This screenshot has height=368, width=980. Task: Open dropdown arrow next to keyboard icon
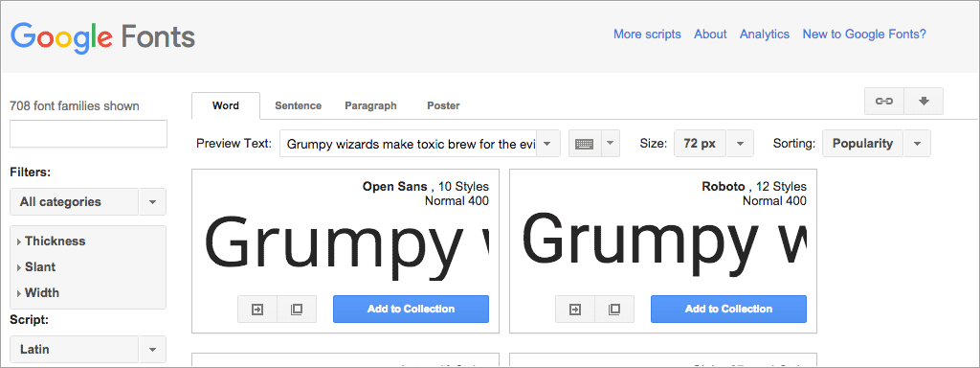tap(611, 144)
